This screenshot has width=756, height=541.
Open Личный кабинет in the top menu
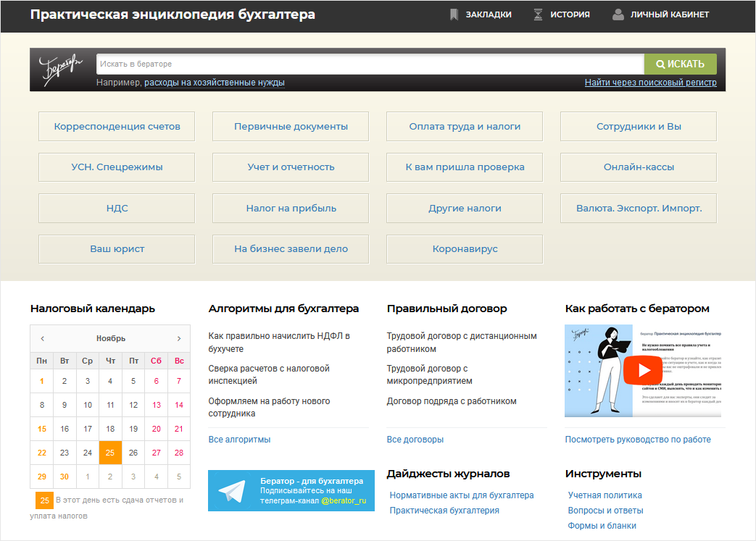670,14
